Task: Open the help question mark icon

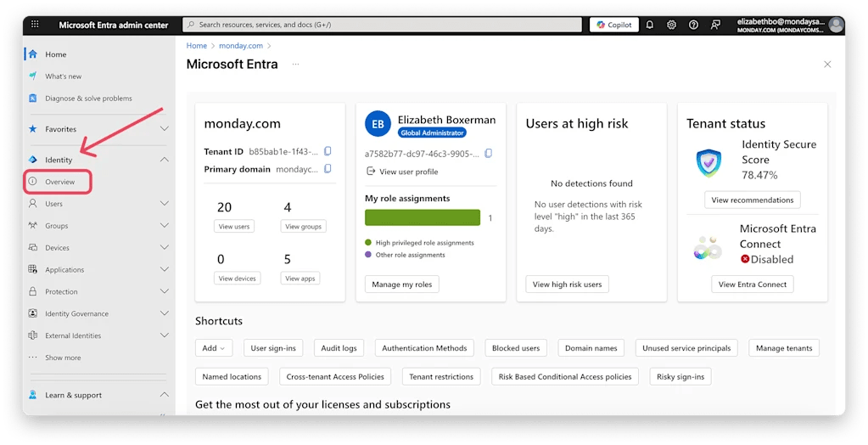Action: click(693, 25)
